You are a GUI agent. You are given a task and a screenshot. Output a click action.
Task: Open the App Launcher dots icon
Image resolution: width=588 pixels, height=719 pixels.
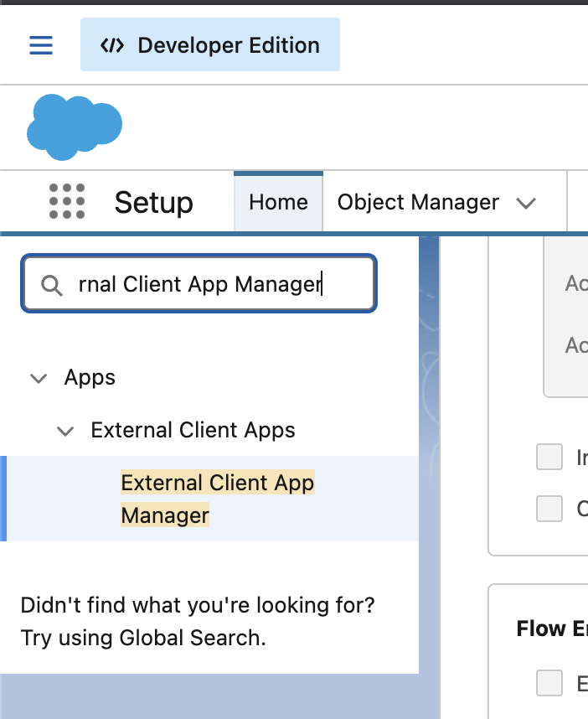(67, 201)
